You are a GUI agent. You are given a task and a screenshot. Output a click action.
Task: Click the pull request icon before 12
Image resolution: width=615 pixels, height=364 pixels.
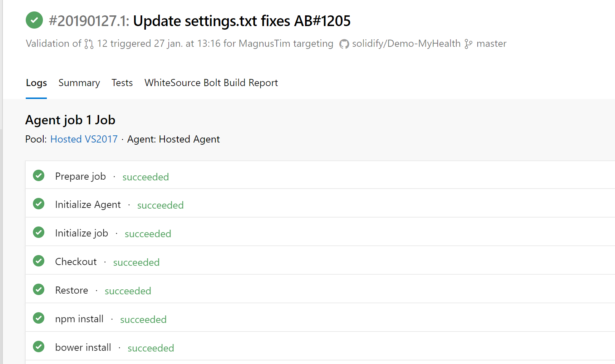tap(89, 44)
